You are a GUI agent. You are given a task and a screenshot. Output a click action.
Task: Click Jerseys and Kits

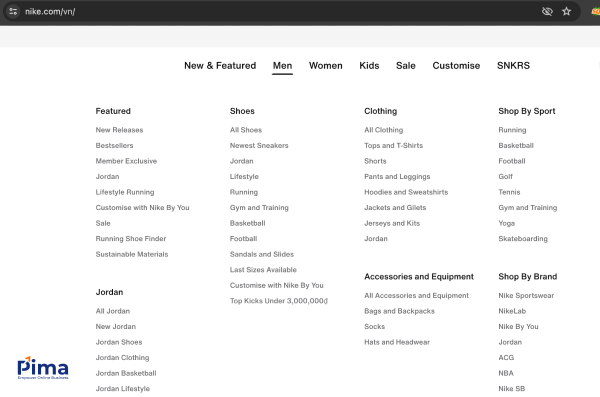click(392, 223)
